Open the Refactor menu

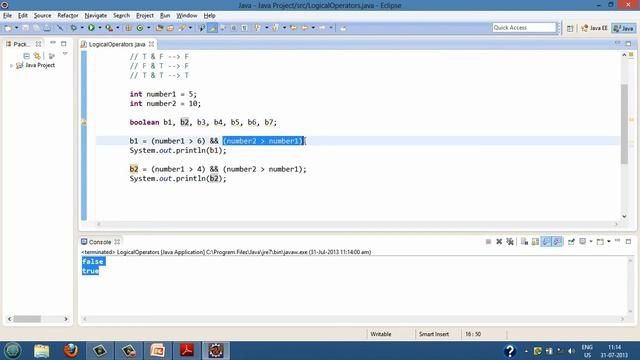coord(68,16)
